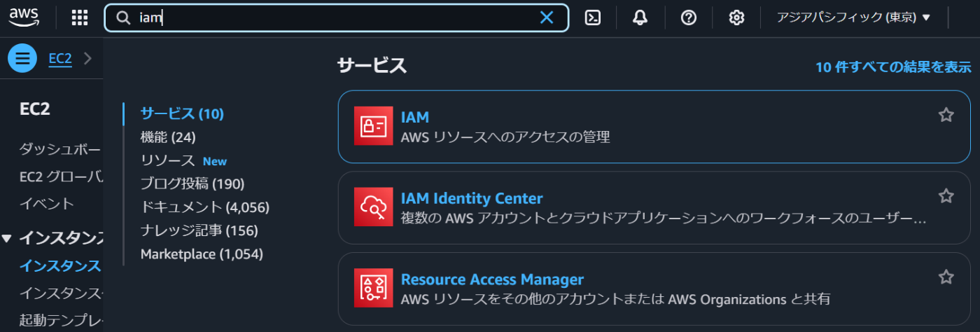This screenshot has width=980, height=332.
Task: Open the services grid menu
Action: [x=80, y=18]
